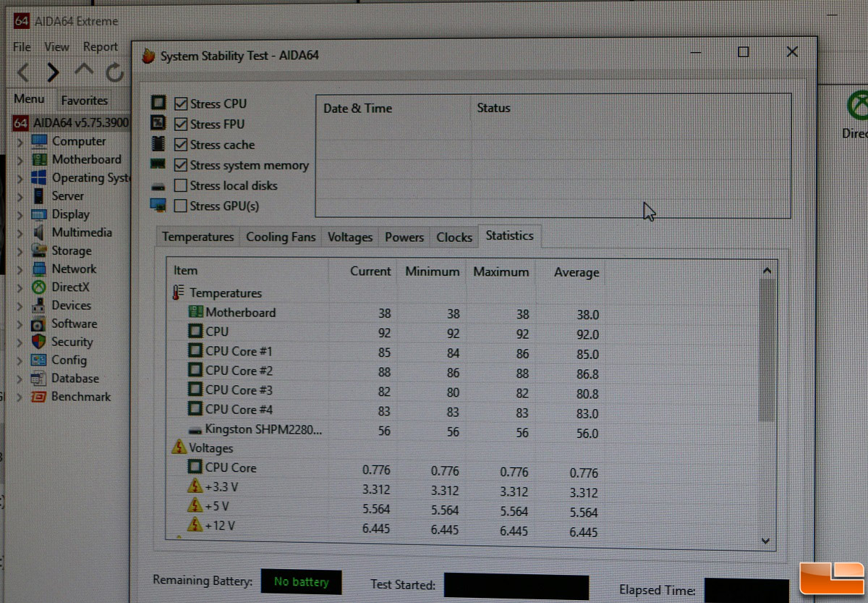
Task: Enable the Stress local disks checkbox
Action: tap(181, 185)
